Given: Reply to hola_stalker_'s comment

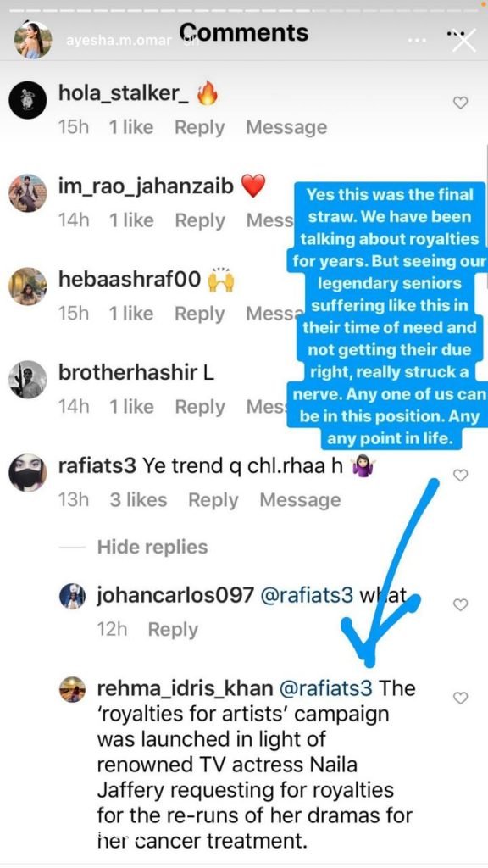Looking at the screenshot, I should click(200, 128).
